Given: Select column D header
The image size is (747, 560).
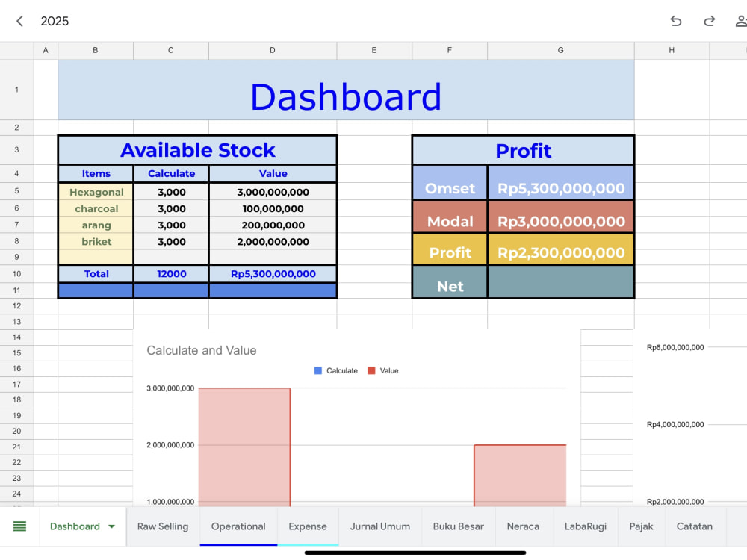Looking at the screenshot, I should tap(273, 50).
